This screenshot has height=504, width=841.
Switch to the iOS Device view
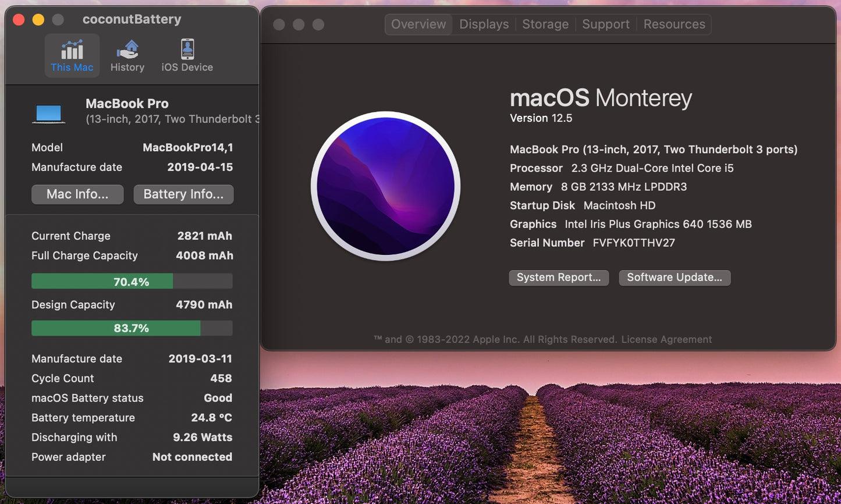coord(186,55)
